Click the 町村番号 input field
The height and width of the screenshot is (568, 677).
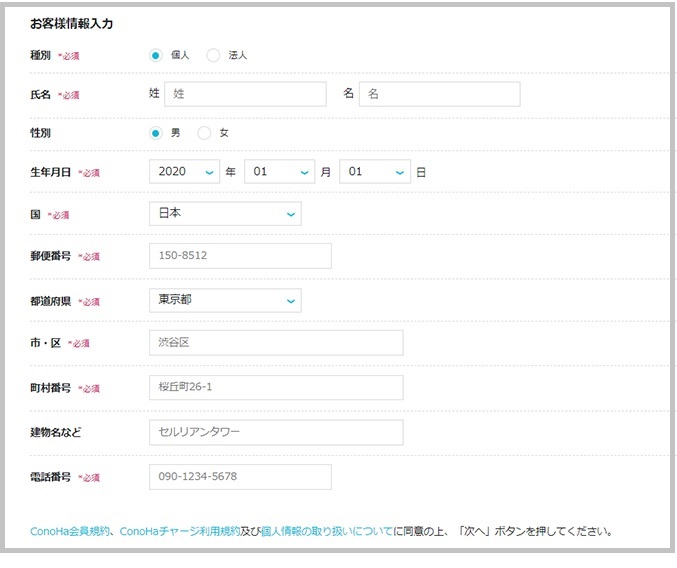click(276, 388)
